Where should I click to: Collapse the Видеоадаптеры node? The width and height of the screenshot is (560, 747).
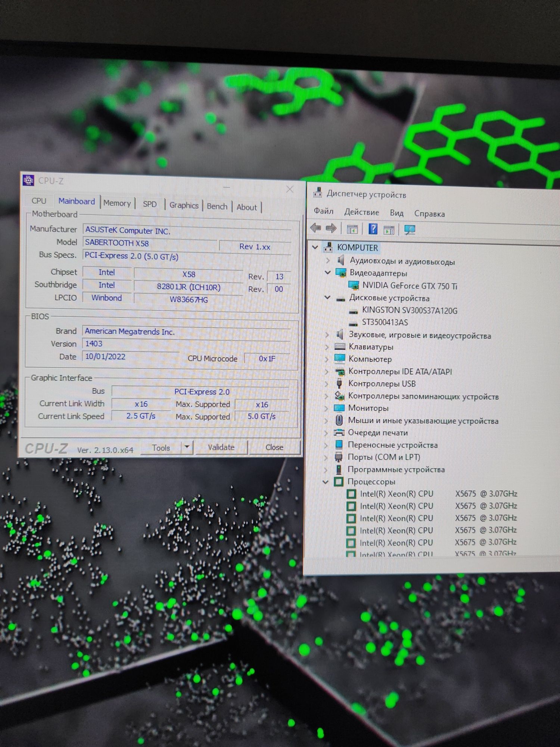coord(328,272)
